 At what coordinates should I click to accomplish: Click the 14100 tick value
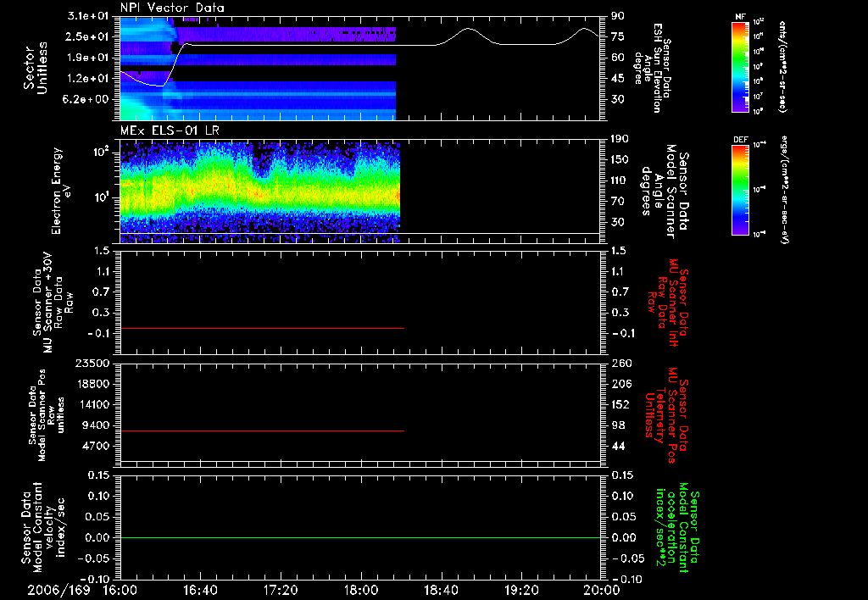coord(92,404)
